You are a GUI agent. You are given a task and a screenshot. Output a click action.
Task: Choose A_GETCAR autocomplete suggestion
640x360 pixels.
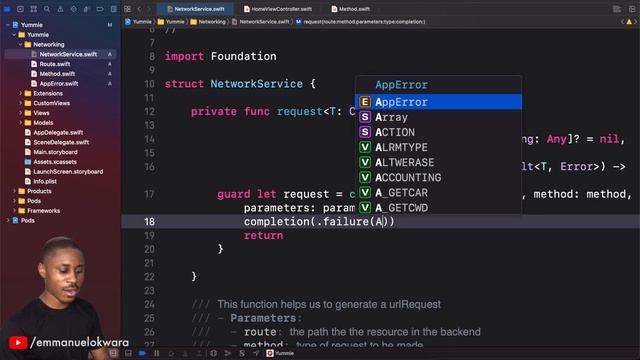[x=438, y=193]
